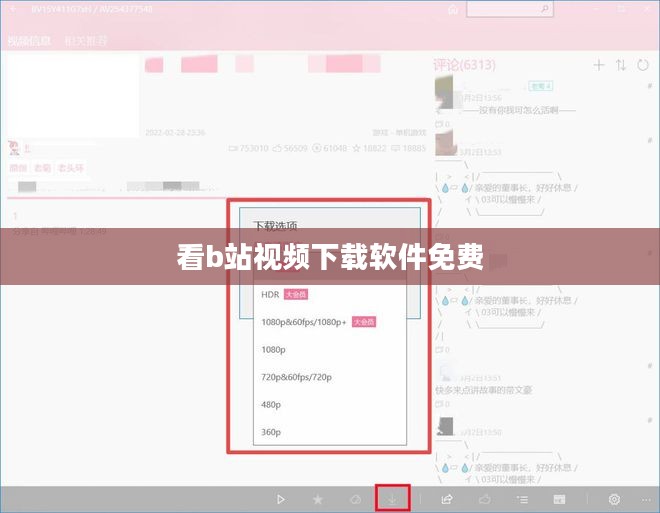Click the uploader avatar under the video cover
Viewport: 660px width, 513px height.
14,148
